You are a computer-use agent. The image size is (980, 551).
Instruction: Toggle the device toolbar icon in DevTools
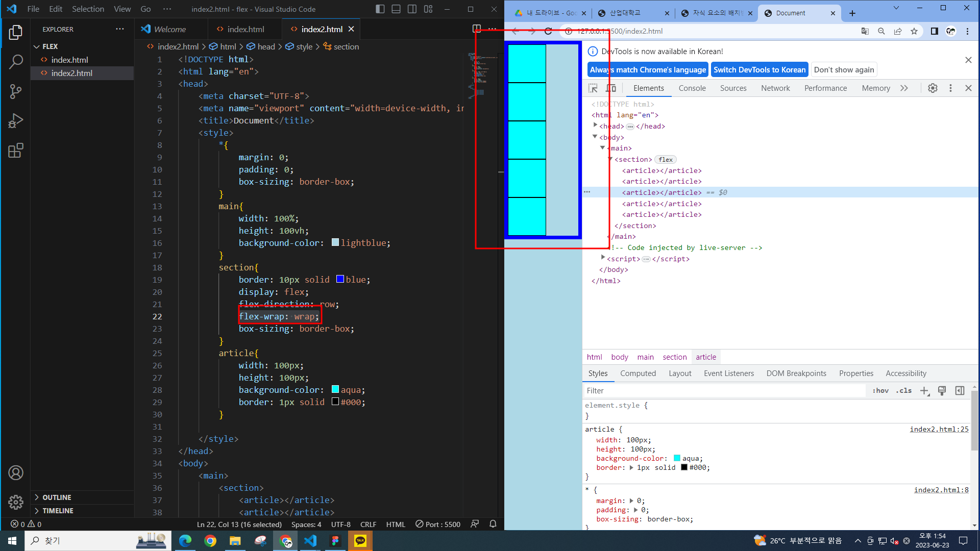click(x=610, y=88)
